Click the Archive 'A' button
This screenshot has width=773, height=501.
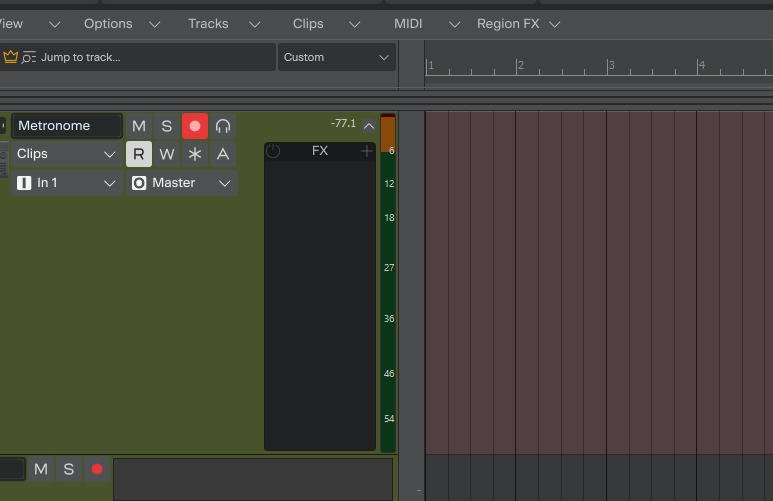click(x=223, y=154)
